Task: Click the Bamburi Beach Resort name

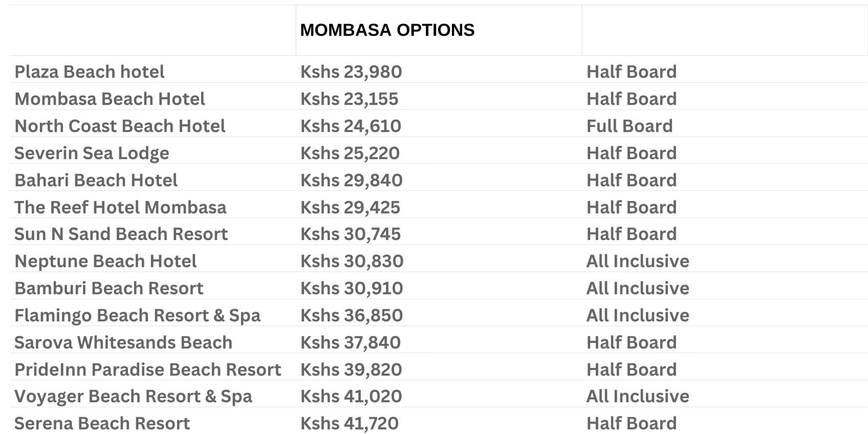Action: 108,288
